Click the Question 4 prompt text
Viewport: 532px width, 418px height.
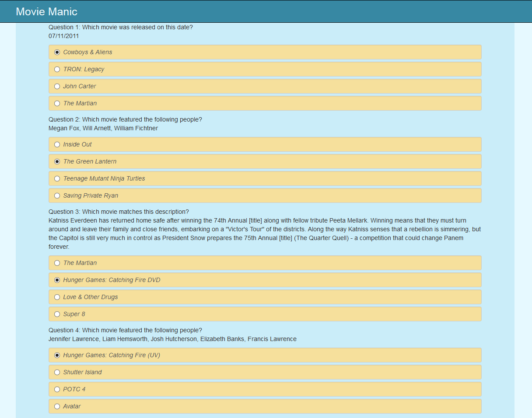click(125, 330)
